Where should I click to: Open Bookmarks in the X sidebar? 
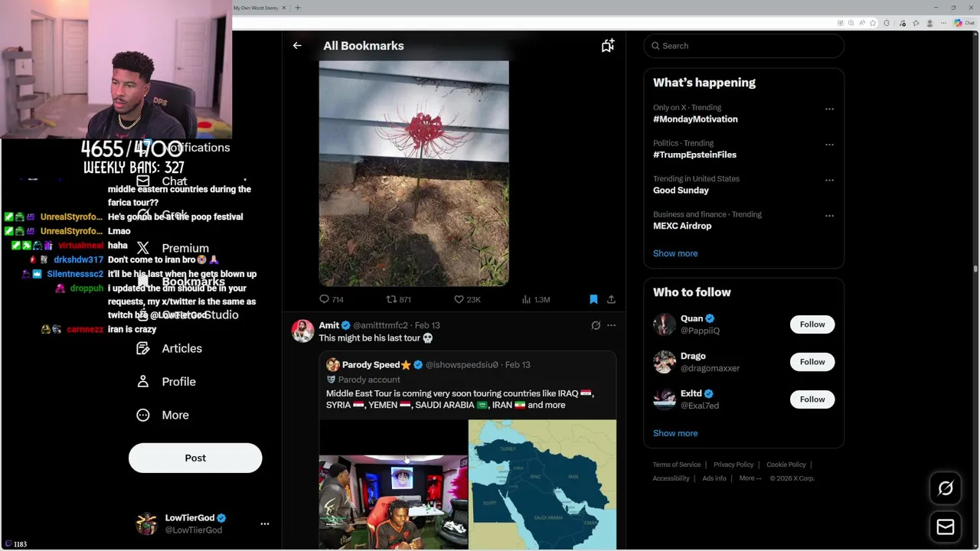[x=180, y=282]
